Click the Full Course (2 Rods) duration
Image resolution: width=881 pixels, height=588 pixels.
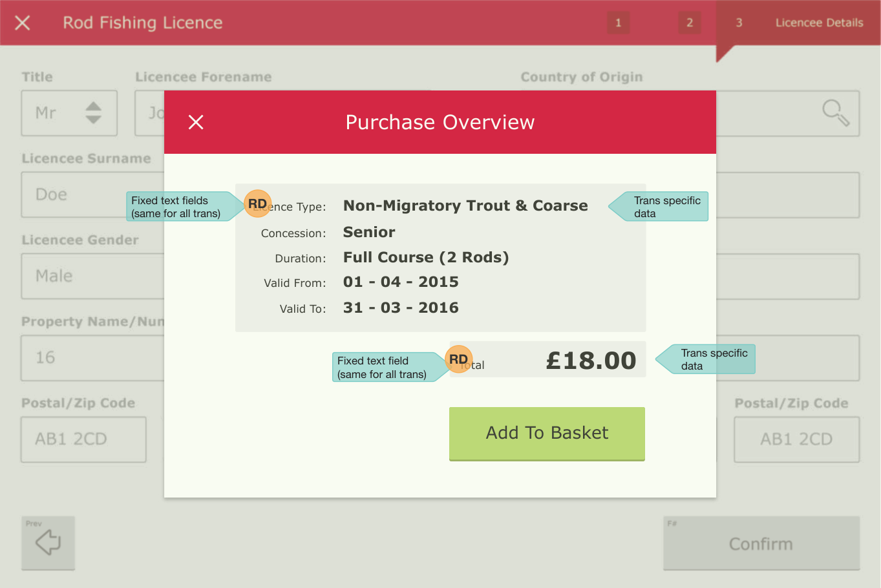pyautogui.click(x=426, y=257)
